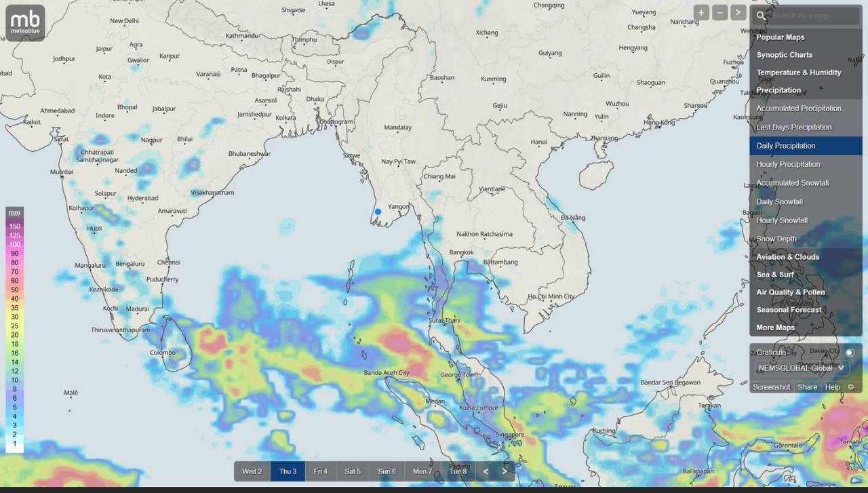Click the blue location marker near Yangon
This screenshot has height=493, width=868.
pyautogui.click(x=378, y=212)
